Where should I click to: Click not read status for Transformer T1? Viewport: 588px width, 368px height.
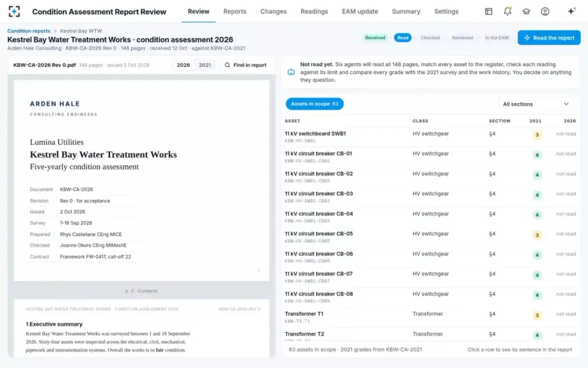566,314
